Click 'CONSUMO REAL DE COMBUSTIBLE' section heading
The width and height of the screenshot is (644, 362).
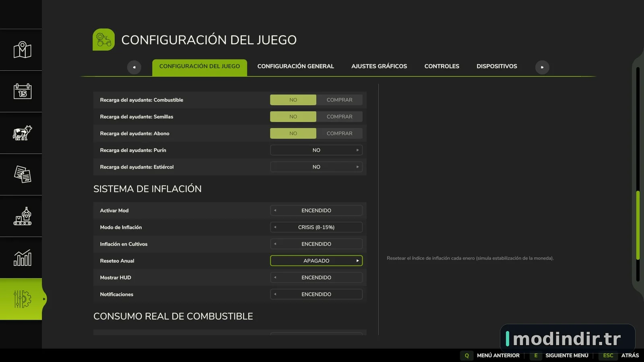(x=173, y=316)
